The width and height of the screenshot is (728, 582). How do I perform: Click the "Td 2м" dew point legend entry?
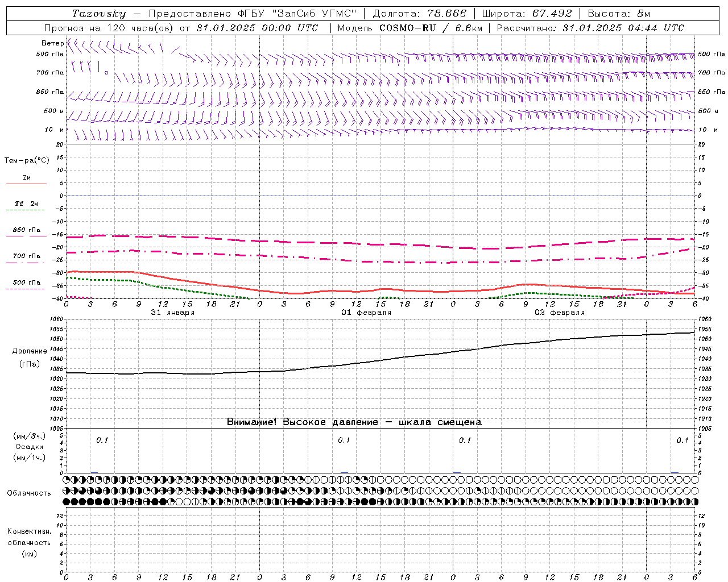[27, 203]
